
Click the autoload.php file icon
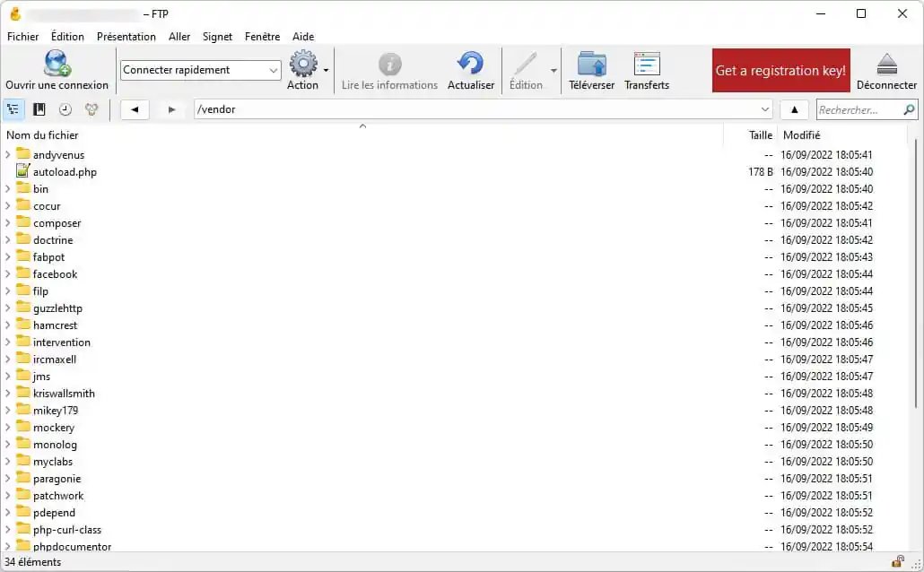tap(23, 171)
